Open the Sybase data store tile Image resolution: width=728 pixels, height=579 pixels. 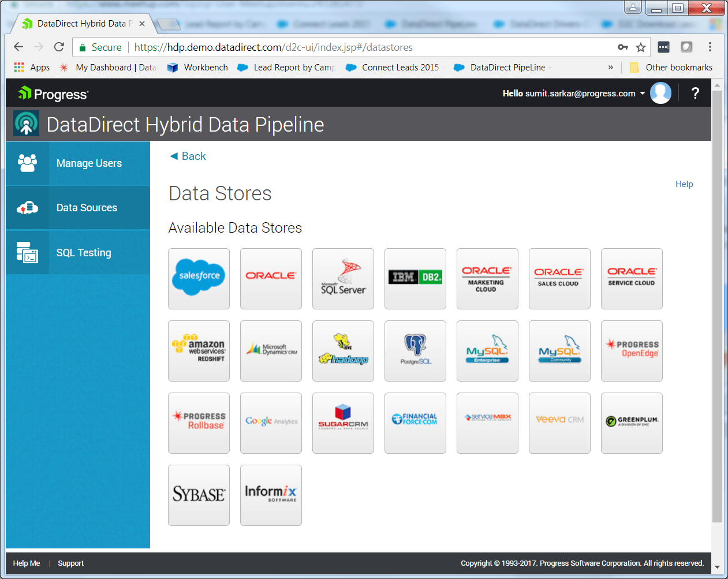point(199,495)
